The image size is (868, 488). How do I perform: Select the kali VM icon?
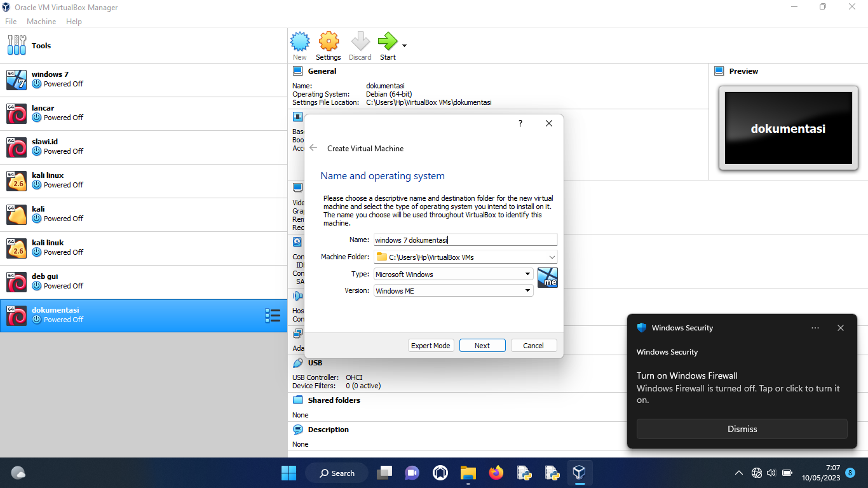pyautogui.click(x=17, y=214)
